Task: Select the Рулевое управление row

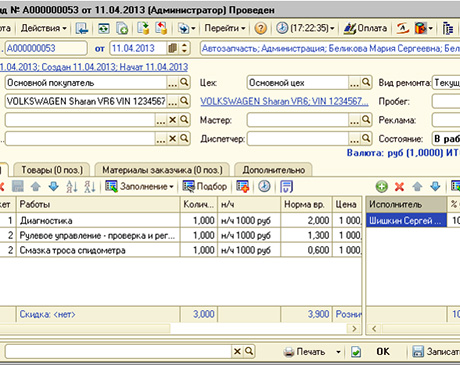Action: pos(181,235)
